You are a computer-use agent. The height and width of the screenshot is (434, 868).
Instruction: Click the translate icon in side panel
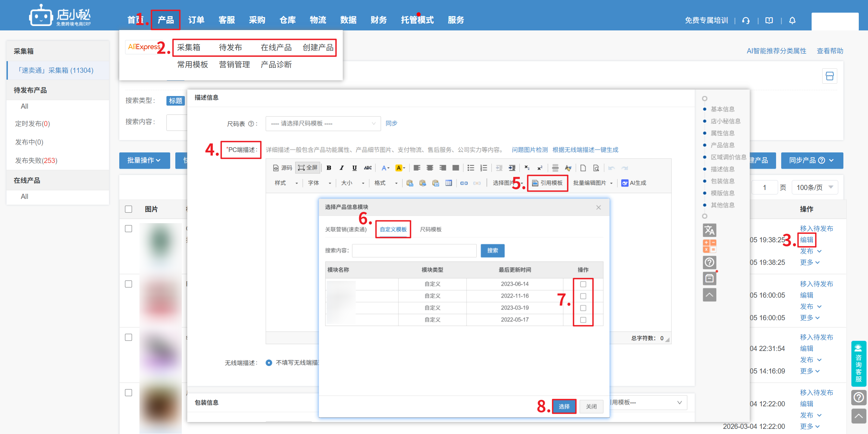click(x=709, y=230)
